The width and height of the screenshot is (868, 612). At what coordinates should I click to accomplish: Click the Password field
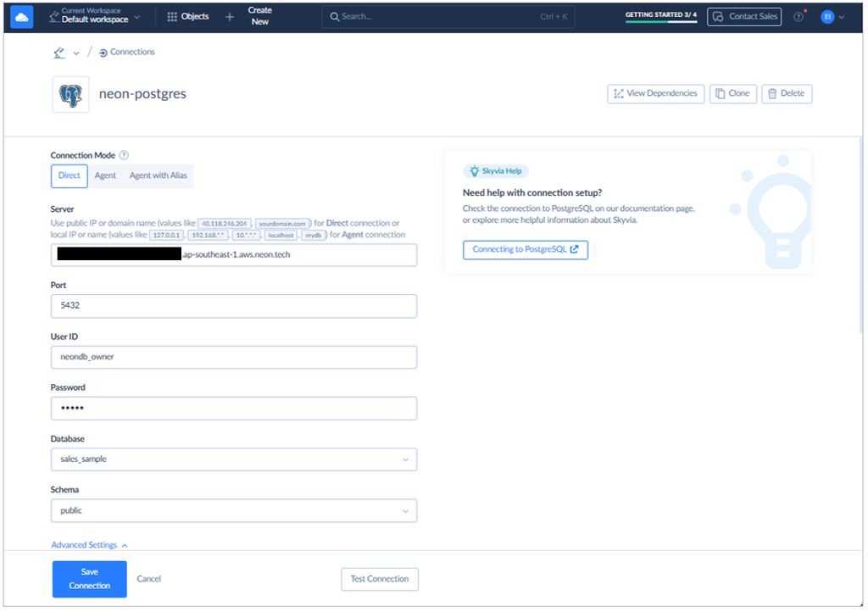click(x=234, y=409)
